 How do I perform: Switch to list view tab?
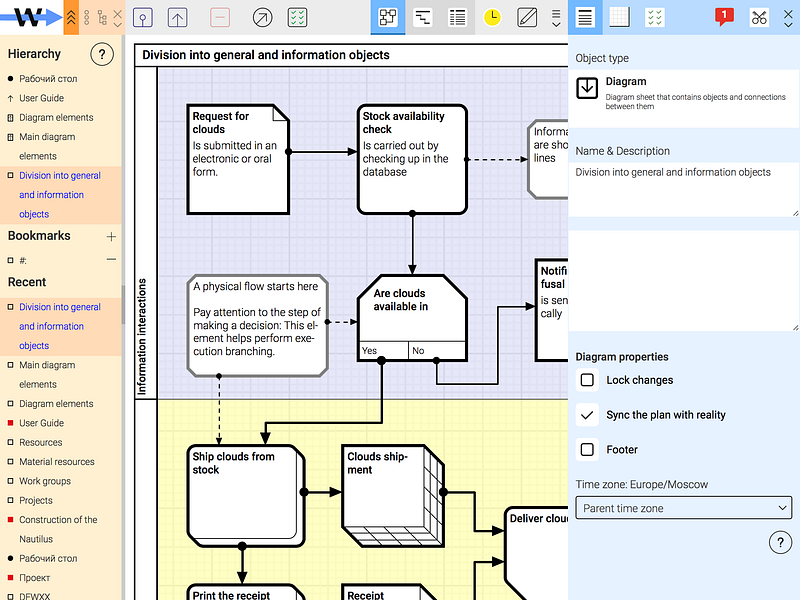coord(457,17)
